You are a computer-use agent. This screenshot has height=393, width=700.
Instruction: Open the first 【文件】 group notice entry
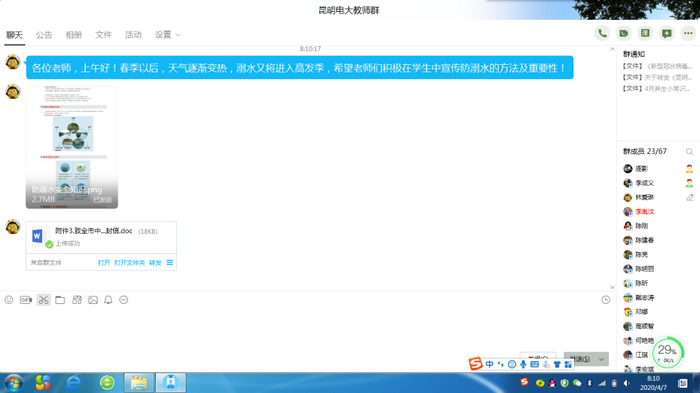point(657,66)
